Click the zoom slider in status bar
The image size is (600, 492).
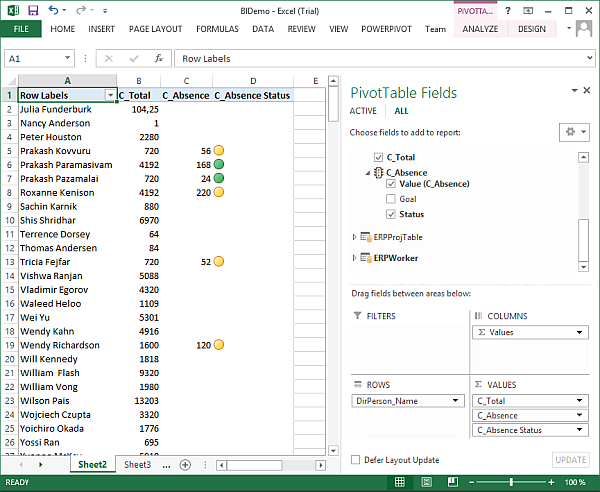[x=511, y=482]
